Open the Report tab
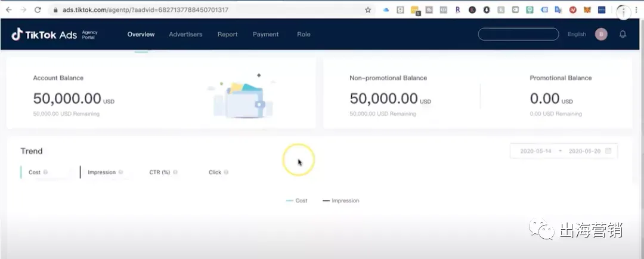This screenshot has height=259, width=644. pos(228,35)
